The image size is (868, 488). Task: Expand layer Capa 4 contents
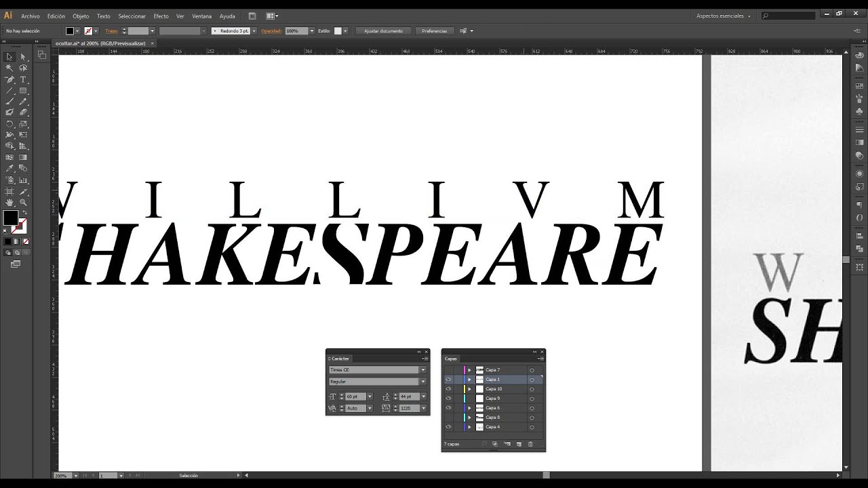point(469,427)
